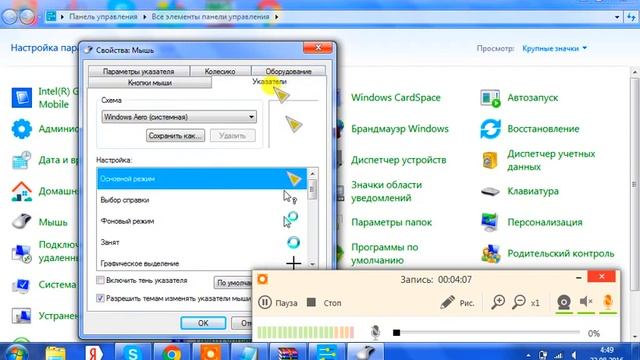Viewport: 640px width, 360px height.
Task: Open Windows CardSpace in Control Panel
Action: pyautogui.click(x=396, y=98)
